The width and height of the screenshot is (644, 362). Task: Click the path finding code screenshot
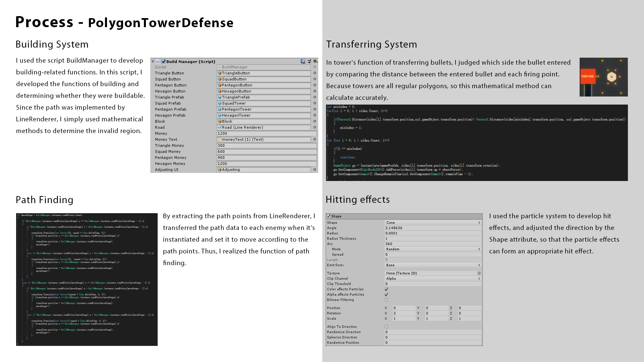87,280
